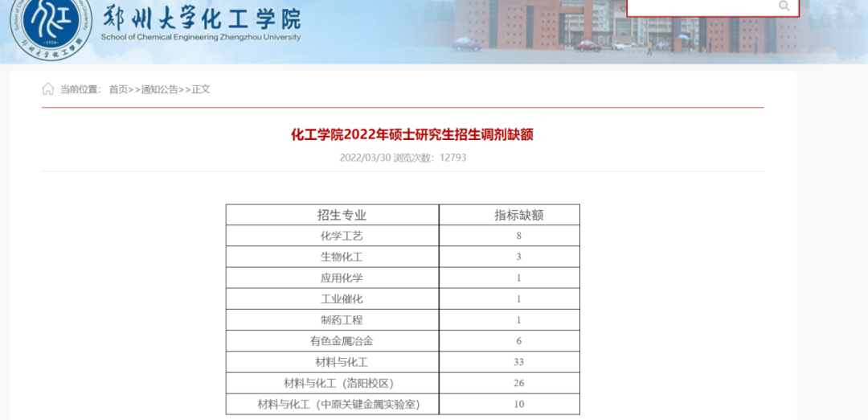The image size is (868, 420).
Task: Select the 化学工艺 table cell
Action: pos(342,236)
